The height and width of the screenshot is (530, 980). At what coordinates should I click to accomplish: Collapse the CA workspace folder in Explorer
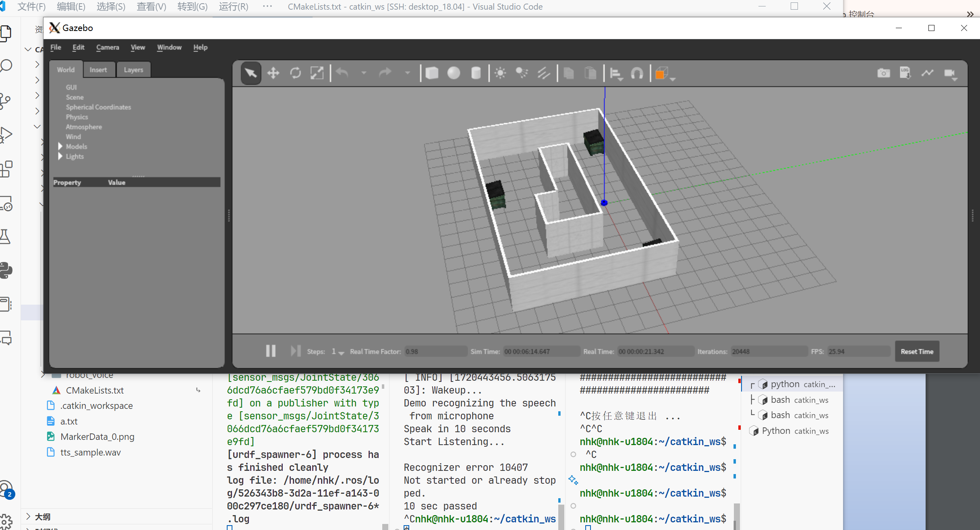[x=28, y=49]
